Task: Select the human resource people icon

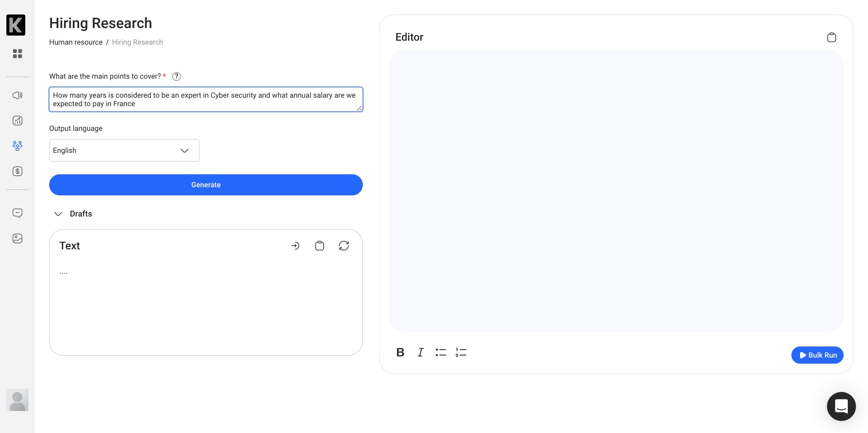Action: point(17,146)
